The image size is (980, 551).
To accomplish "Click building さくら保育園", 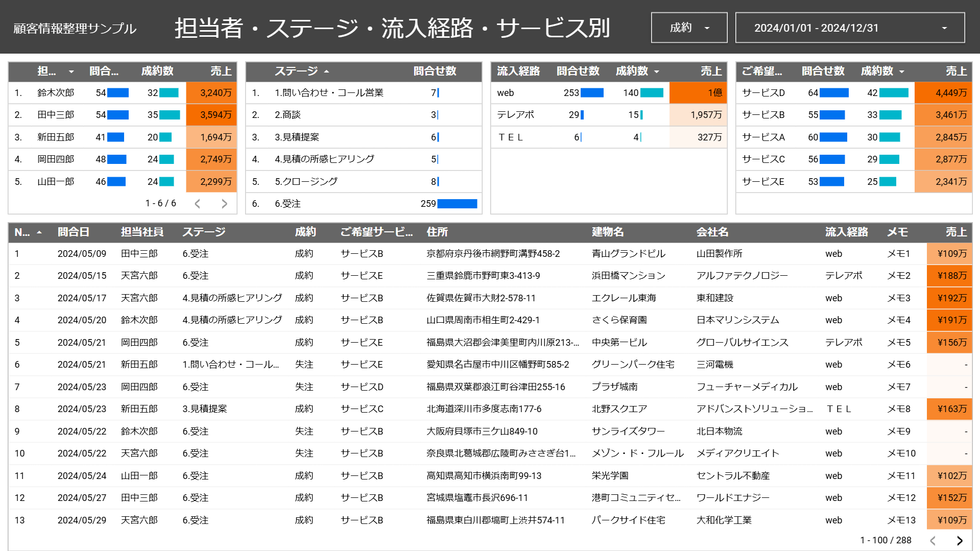I will 619,320.
